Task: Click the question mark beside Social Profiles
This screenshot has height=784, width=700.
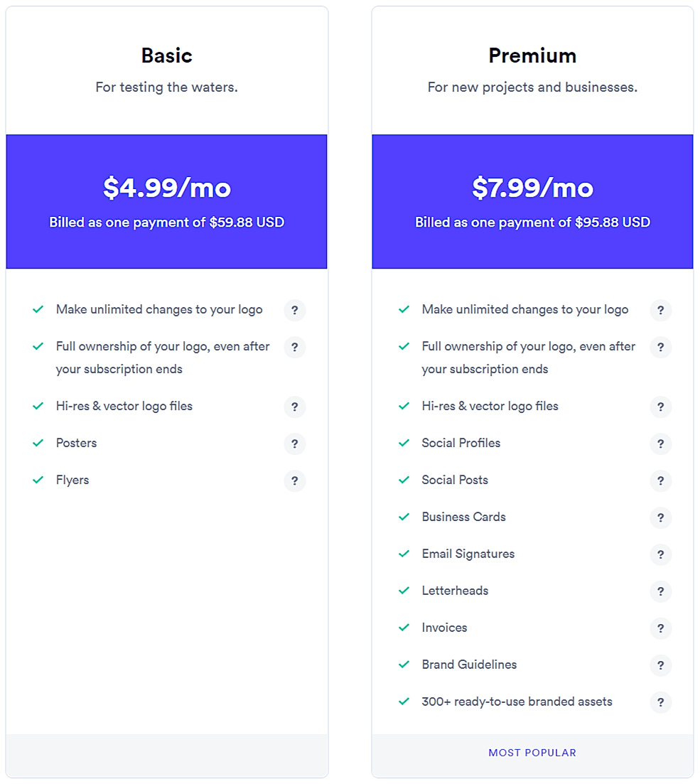Action: 661,444
